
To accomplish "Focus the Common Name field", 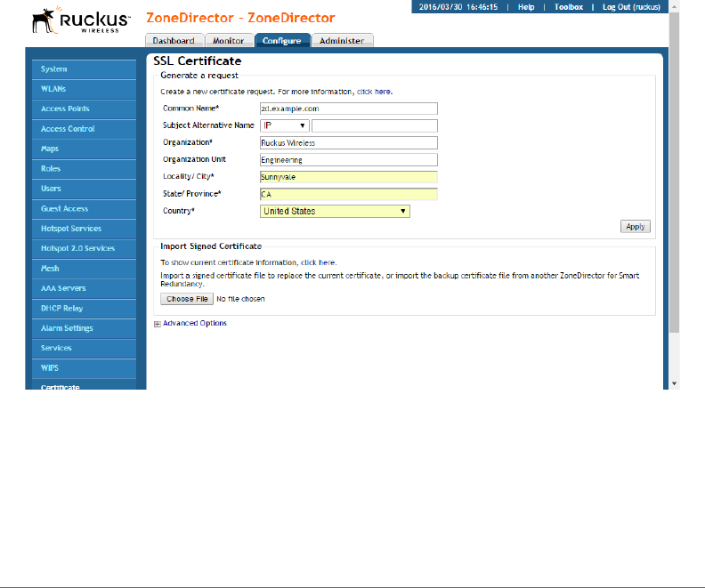I will point(348,109).
